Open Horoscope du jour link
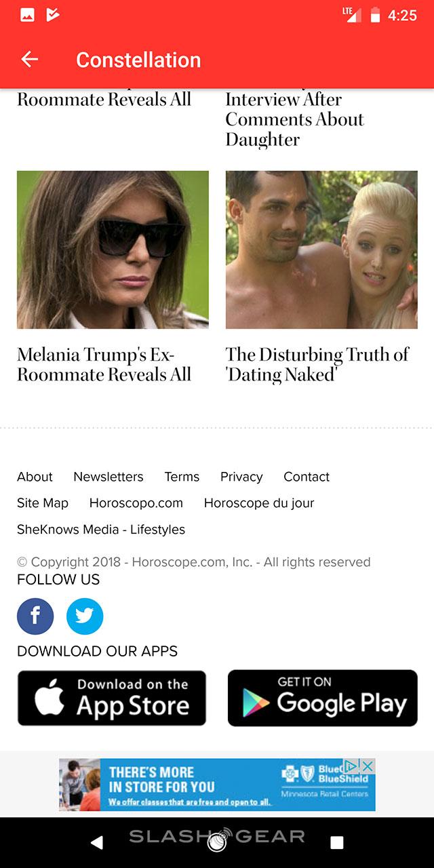Screen dimensions: 434x868 (259, 503)
